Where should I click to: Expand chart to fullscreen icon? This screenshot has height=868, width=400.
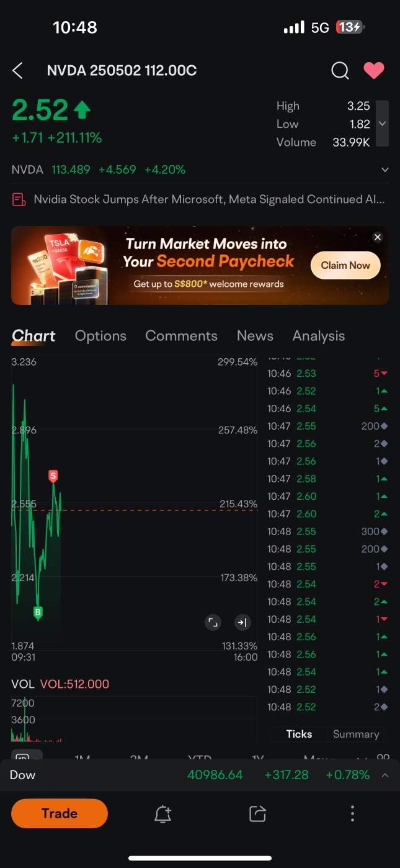[213, 622]
